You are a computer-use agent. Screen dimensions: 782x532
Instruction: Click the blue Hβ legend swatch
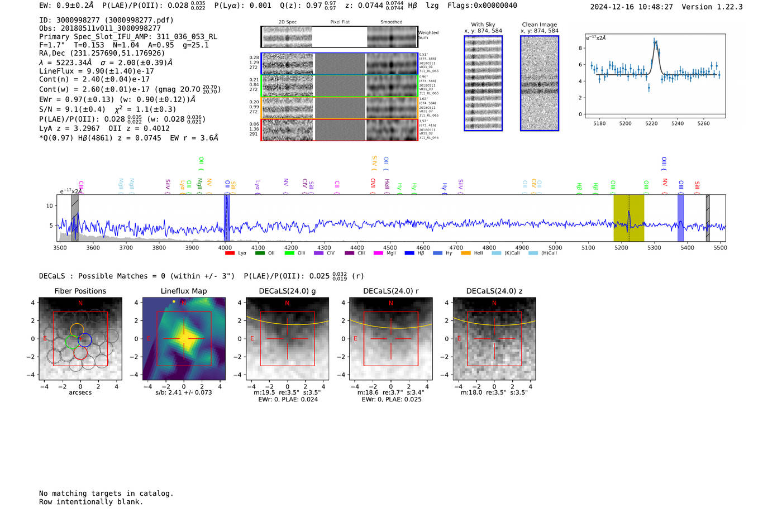[409, 253]
